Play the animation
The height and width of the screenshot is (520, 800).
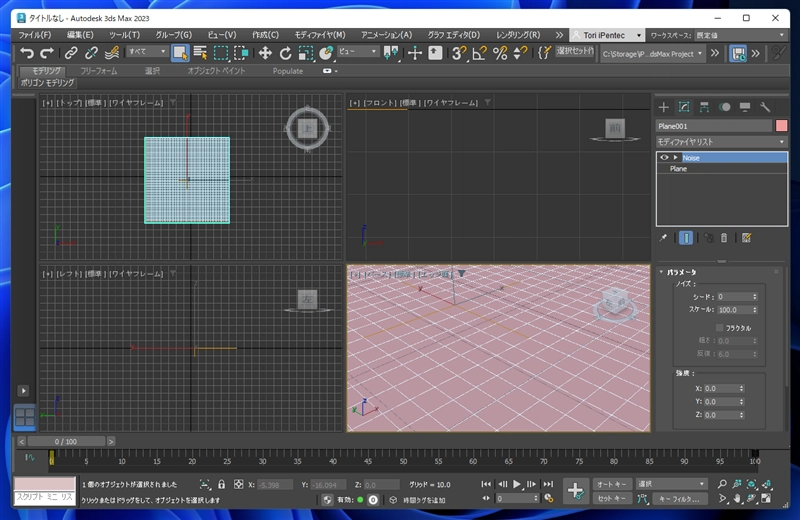(x=517, y=484)
